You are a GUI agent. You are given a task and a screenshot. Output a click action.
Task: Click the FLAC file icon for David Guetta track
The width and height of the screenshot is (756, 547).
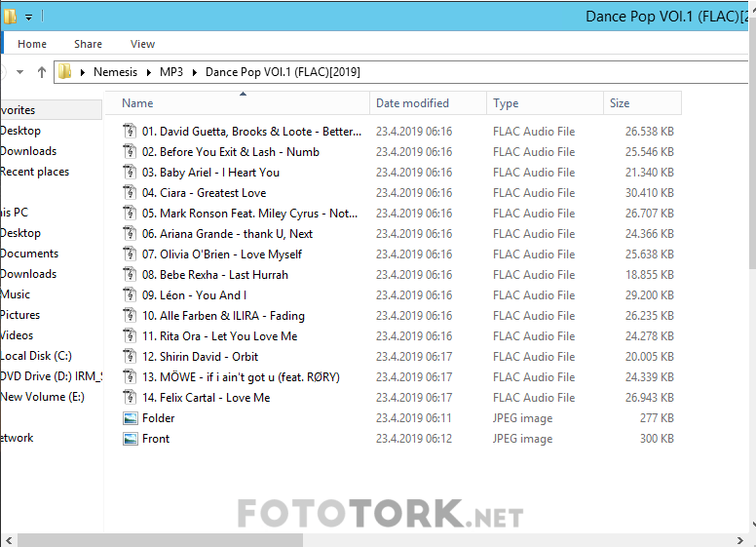point(130,131)
